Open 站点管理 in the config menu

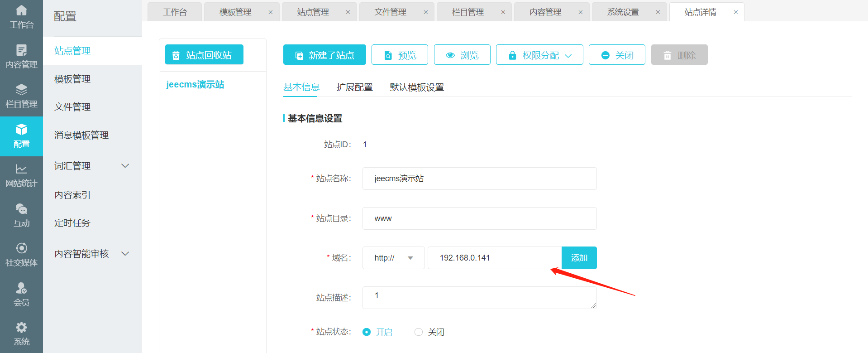click(x=92, y=51)
